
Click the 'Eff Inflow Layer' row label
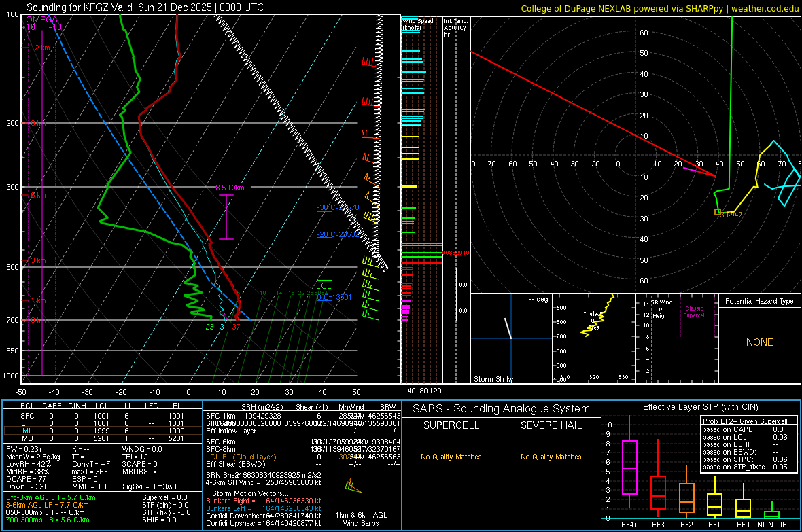pyautogui.click(x=231, y=431)
